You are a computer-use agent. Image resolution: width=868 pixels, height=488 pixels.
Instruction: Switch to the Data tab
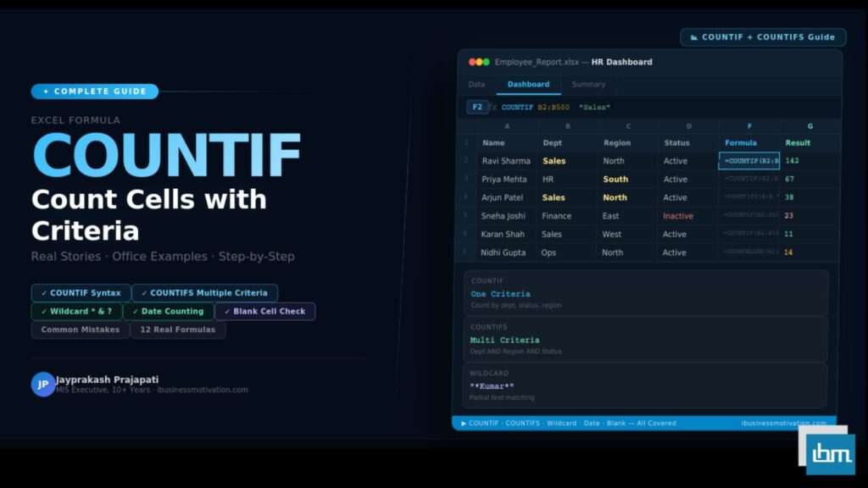coord(476,85)
